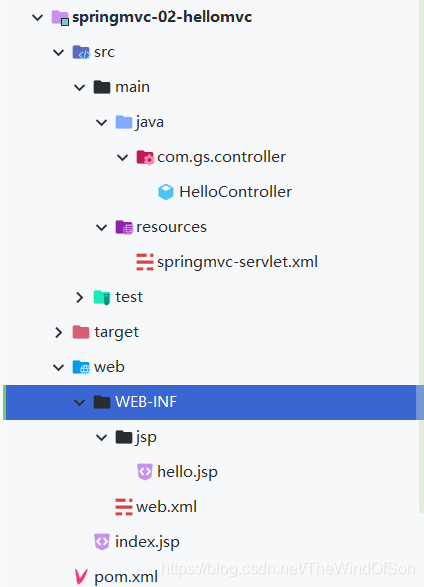Click the WEB-INF folder icon
The width and height of the screenshot is (424, 587).
pos(102,402)
